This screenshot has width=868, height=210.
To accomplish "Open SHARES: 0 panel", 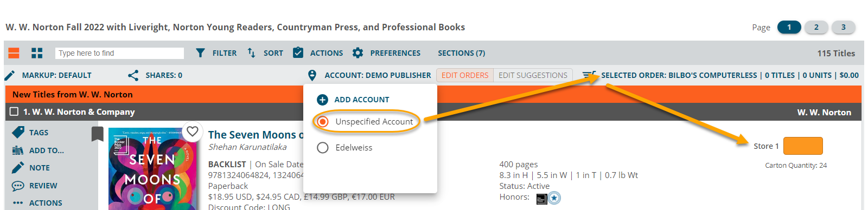I will pos(164,75).
